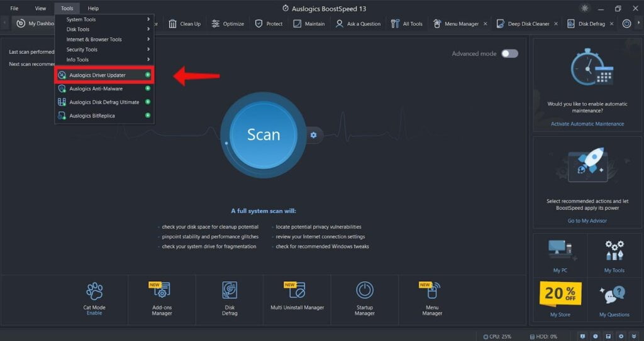Open Startup Manager power icon
644x341 pixels.
pos(365,291)
